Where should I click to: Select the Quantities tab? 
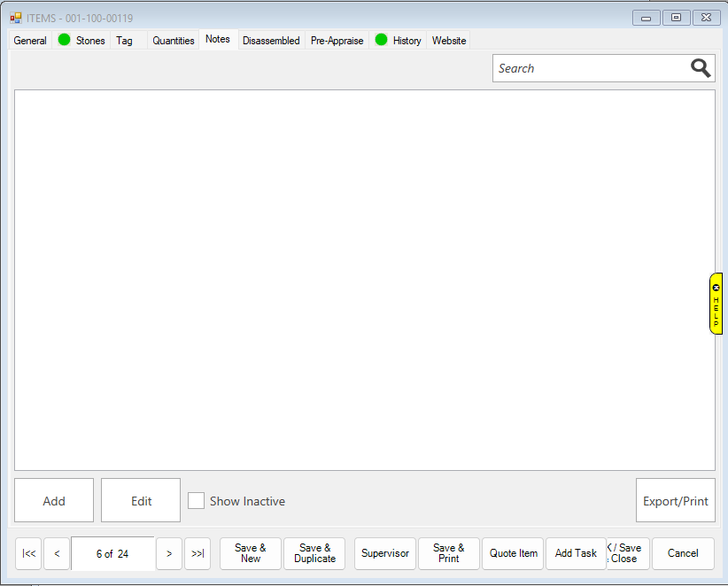(173, 41)
